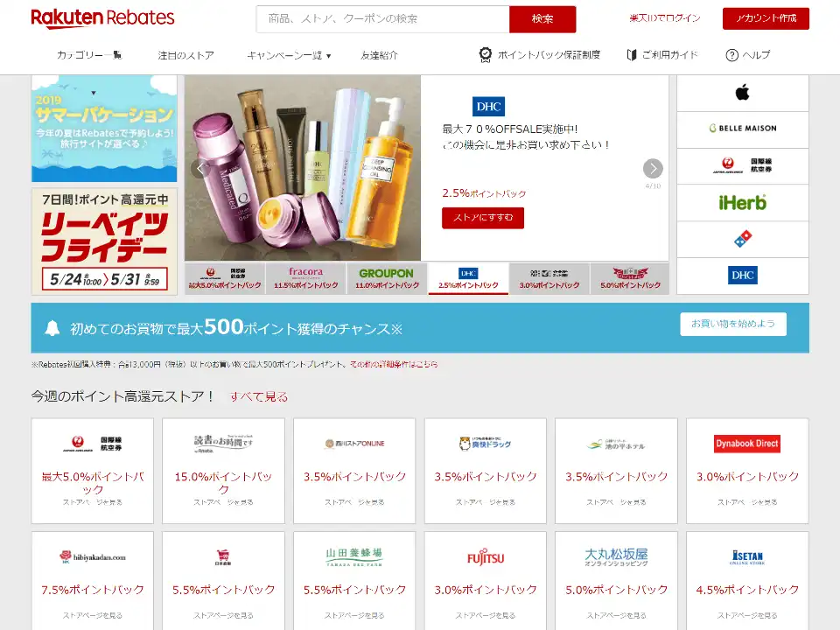
Task: Open the ご利用ガイド guide icon
Action: click(x=633, y=54)
